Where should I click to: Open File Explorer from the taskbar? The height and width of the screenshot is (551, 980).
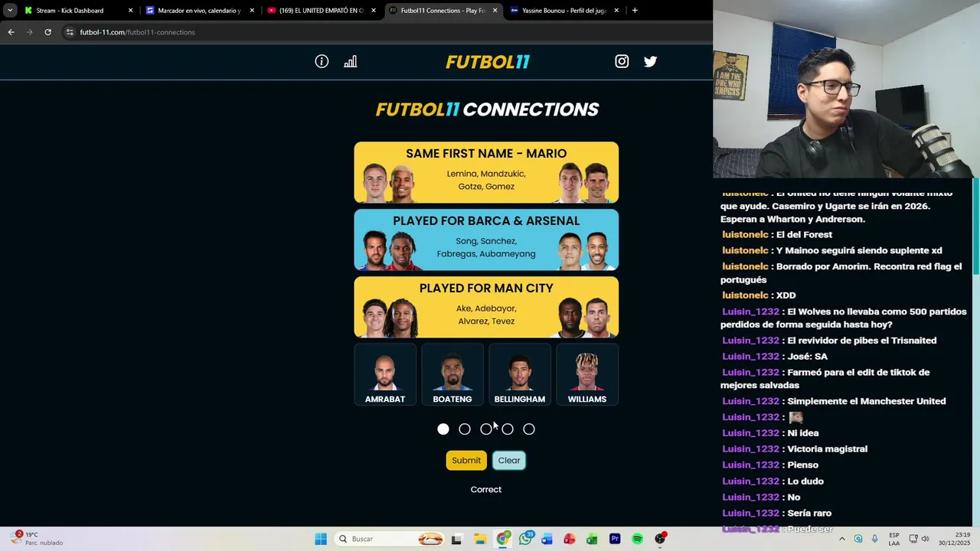click(x=480, y=539)
